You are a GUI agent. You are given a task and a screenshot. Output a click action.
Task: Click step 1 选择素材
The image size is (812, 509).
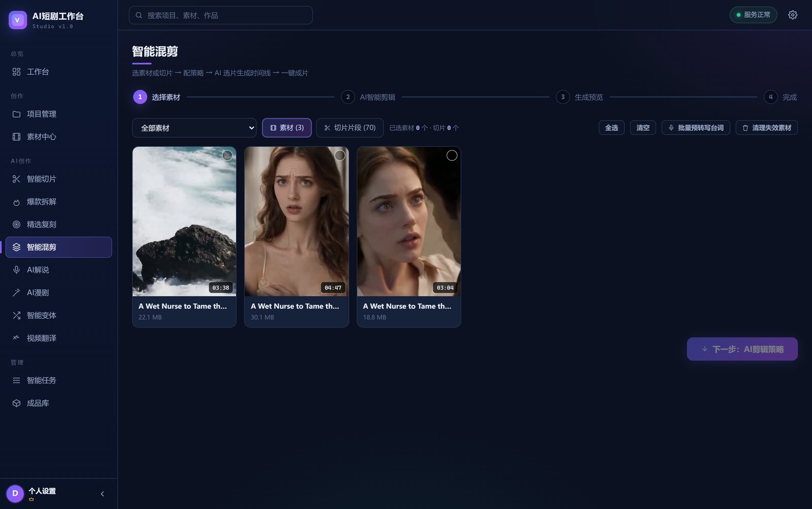(x=157, y=97)
